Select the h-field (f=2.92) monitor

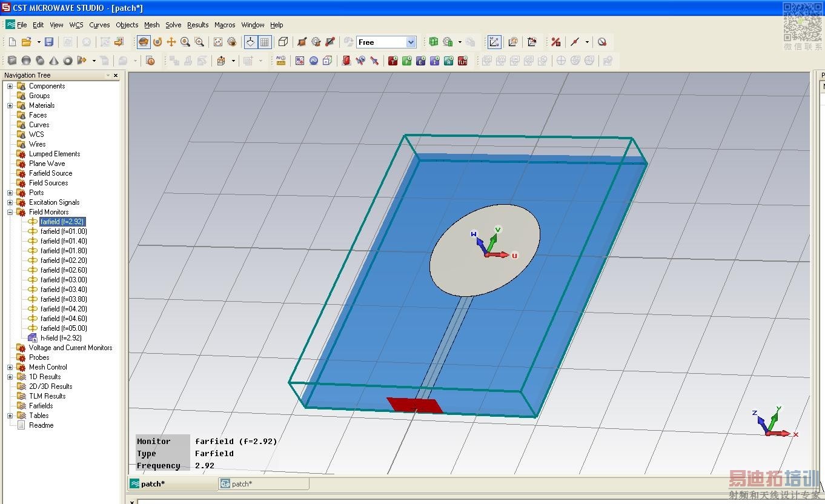61,338
